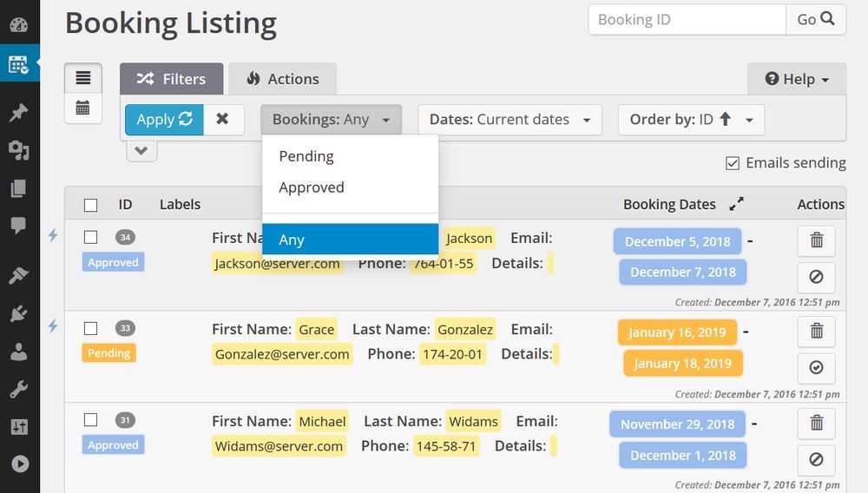This screenshot has height=493, width=868.
Task: Select the list view icon
Action: click(x=82, y=78)
